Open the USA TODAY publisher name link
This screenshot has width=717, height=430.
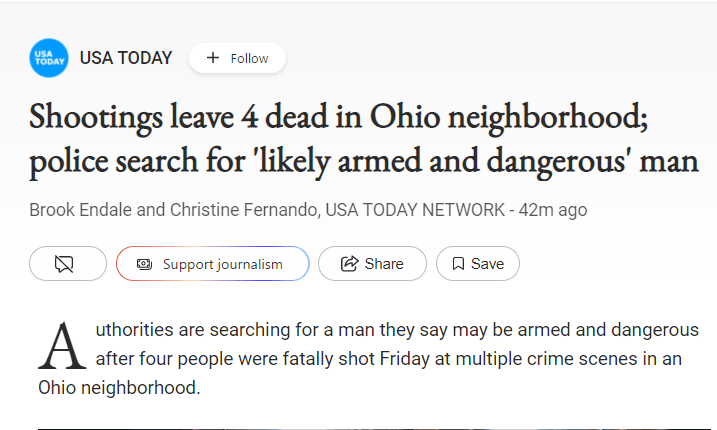coord(126,58)
